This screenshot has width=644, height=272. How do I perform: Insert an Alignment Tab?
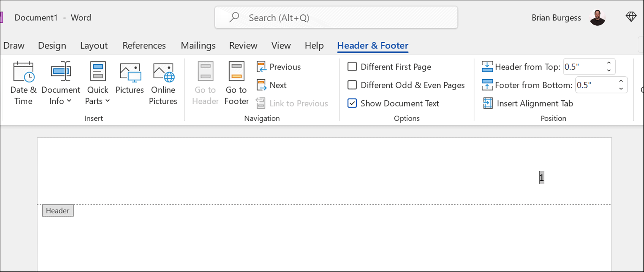pos(528,103)
